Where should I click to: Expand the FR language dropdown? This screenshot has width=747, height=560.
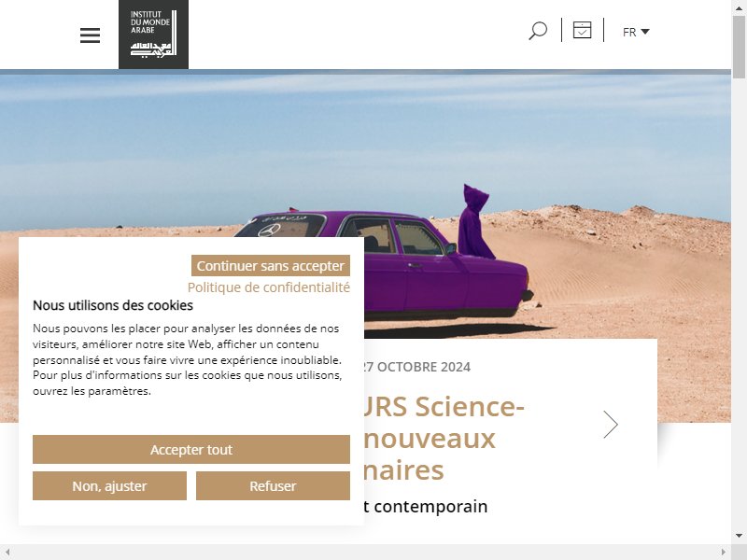click(636, 32)
